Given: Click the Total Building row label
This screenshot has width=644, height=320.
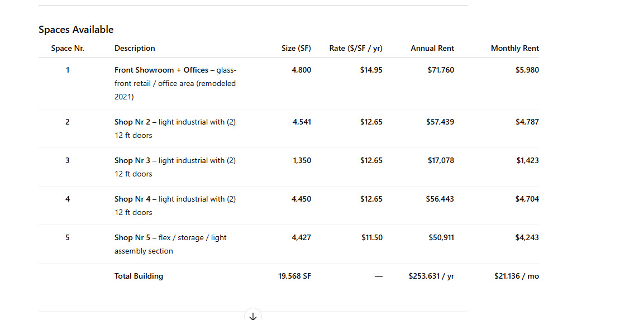Looking at the screenshot, I should [139, 276].
